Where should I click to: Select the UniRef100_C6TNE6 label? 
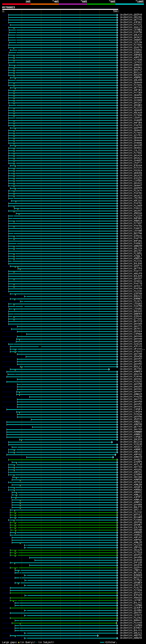(x=131, y=30)
